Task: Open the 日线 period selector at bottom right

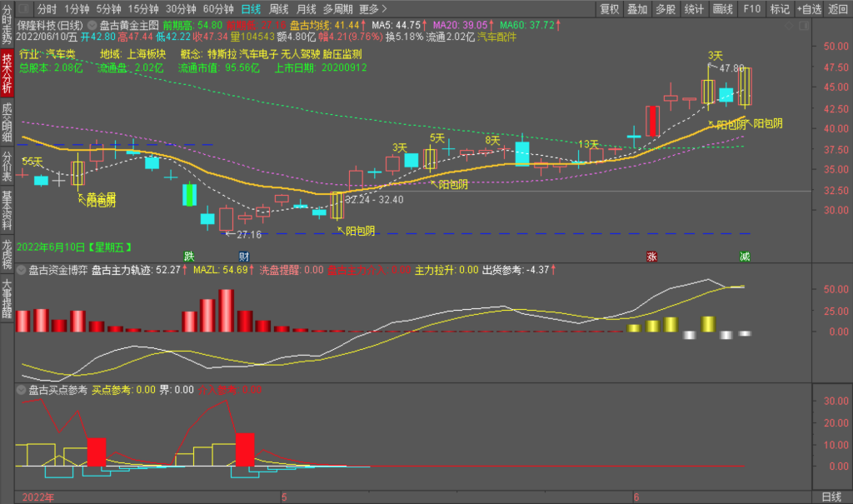Action: pos(831,497)
